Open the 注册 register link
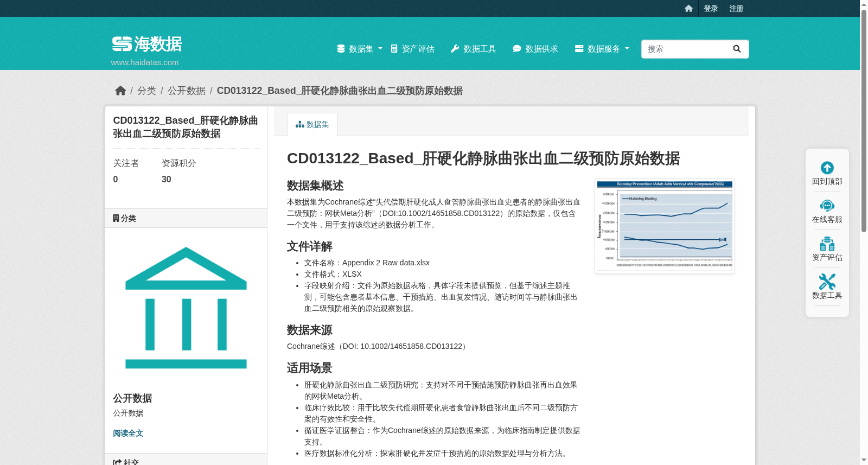 [736, 9]
